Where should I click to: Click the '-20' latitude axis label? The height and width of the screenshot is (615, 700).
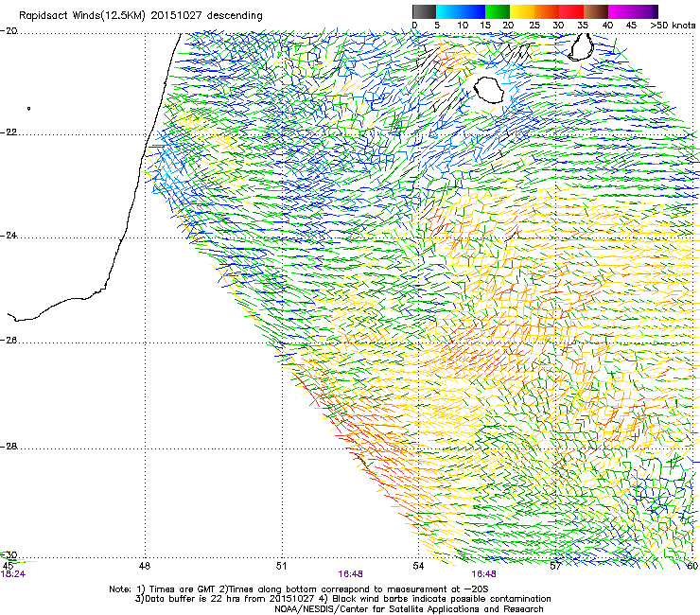9,31
